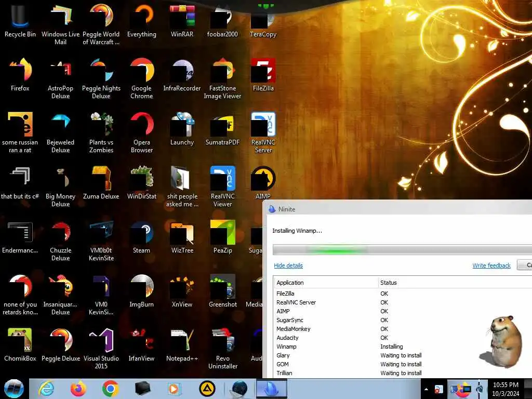Select Big Money Deluxe icon
532x399 pixels.
pyautogui.click(x=60, y=187)
